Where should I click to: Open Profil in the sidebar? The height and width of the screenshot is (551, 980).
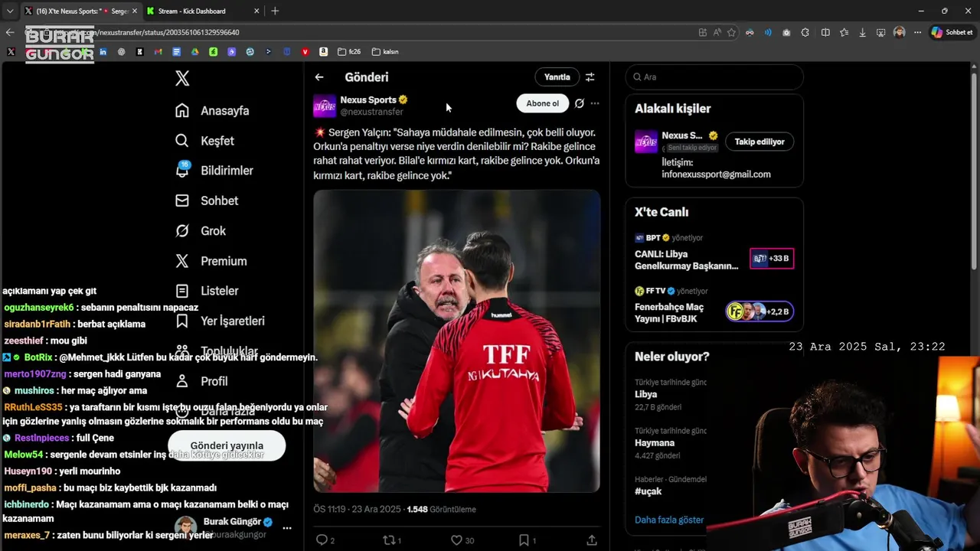(x=203, y=381)
